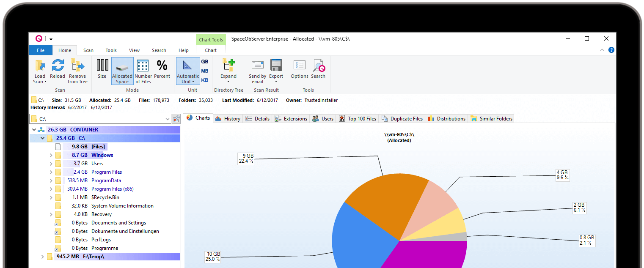Open the Chart ribbon tab
Viewport: 644px width, 268px height.
coord(211,50)
